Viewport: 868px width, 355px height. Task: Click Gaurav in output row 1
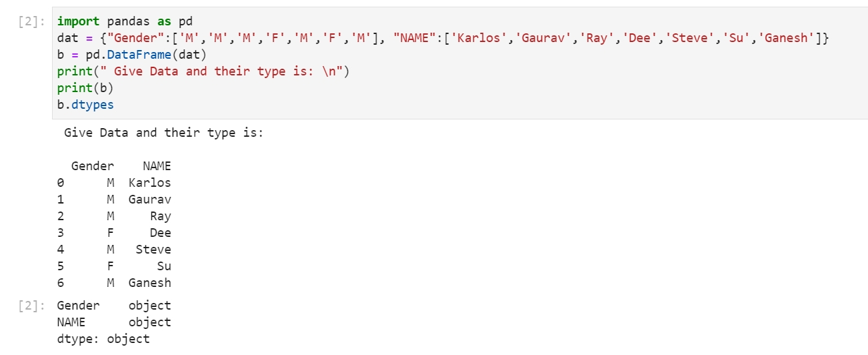pos(149,200)
